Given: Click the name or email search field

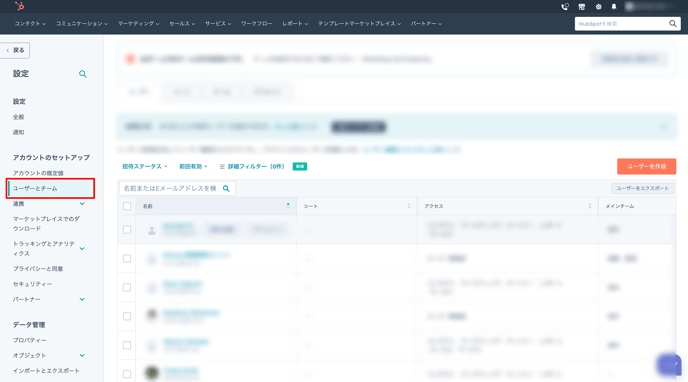Looking at the screenshot, I should (177, 189).
